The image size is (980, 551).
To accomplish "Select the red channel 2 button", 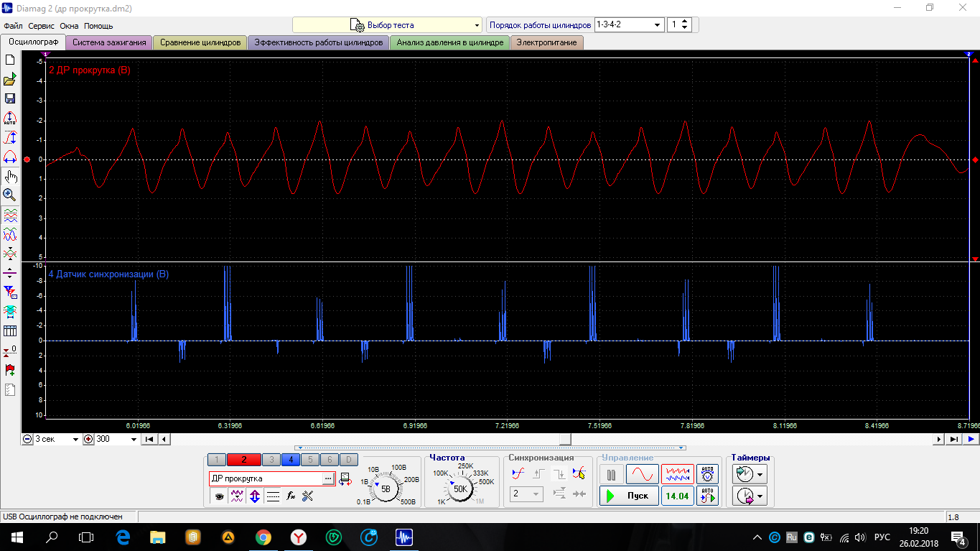I will pos(244,460).
